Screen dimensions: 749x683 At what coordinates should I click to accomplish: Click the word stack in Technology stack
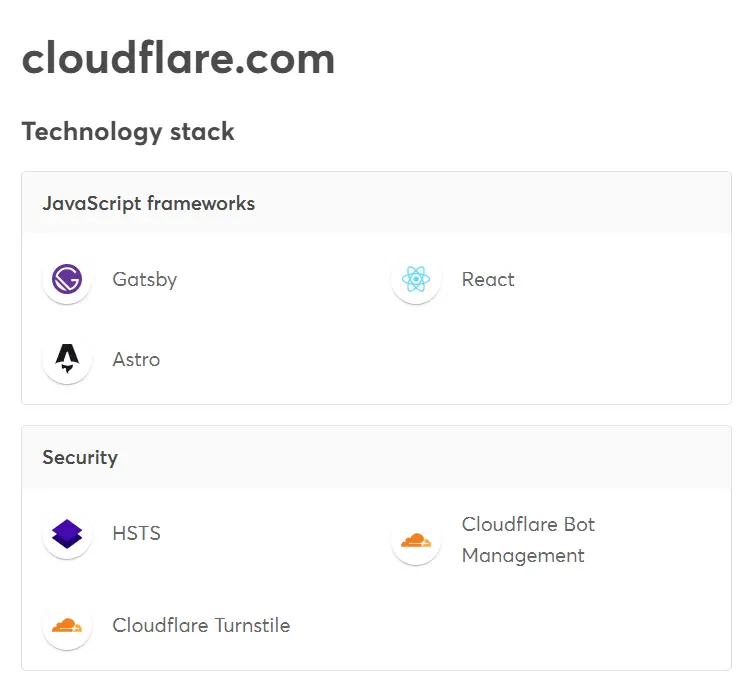click(202, 131)
